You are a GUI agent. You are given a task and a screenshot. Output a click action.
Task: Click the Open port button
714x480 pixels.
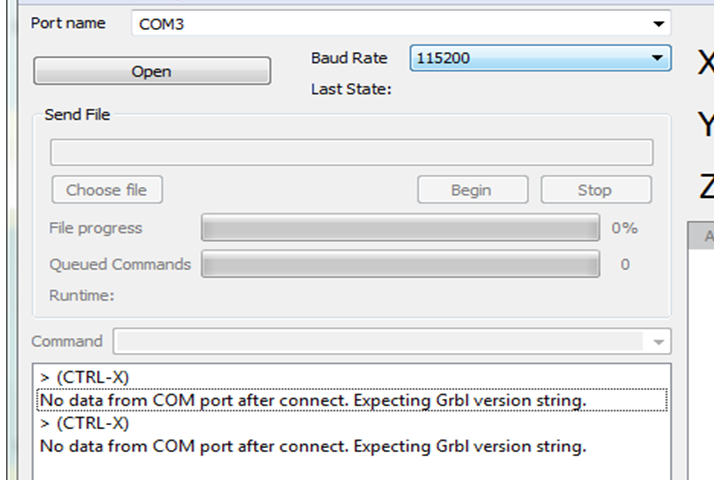tap(151, 71)
